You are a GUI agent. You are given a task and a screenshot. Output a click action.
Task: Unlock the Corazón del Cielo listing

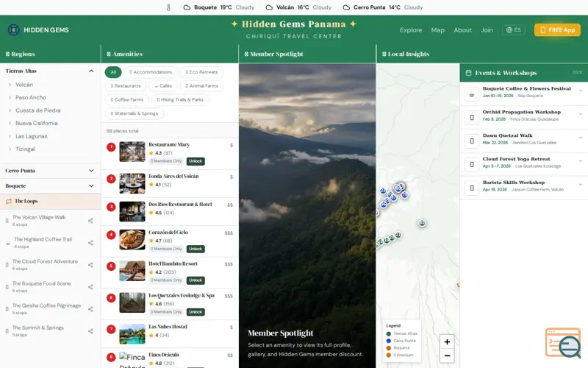196,249
